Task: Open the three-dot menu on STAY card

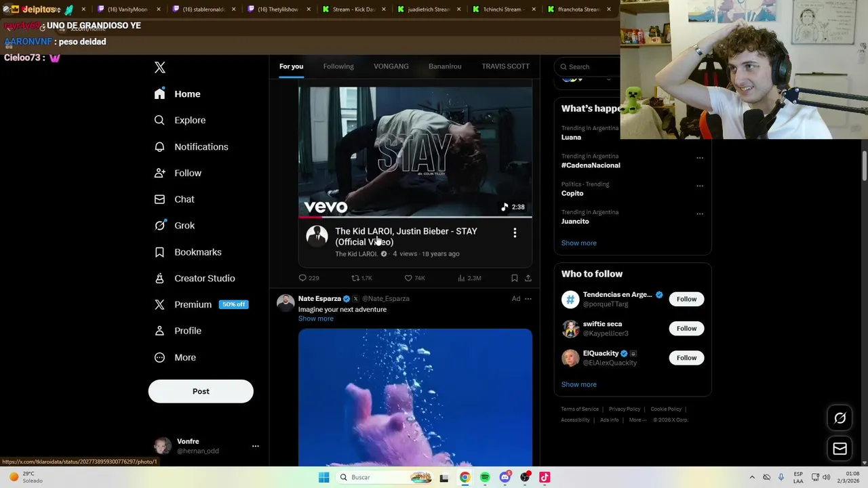Action: [515, 232]
